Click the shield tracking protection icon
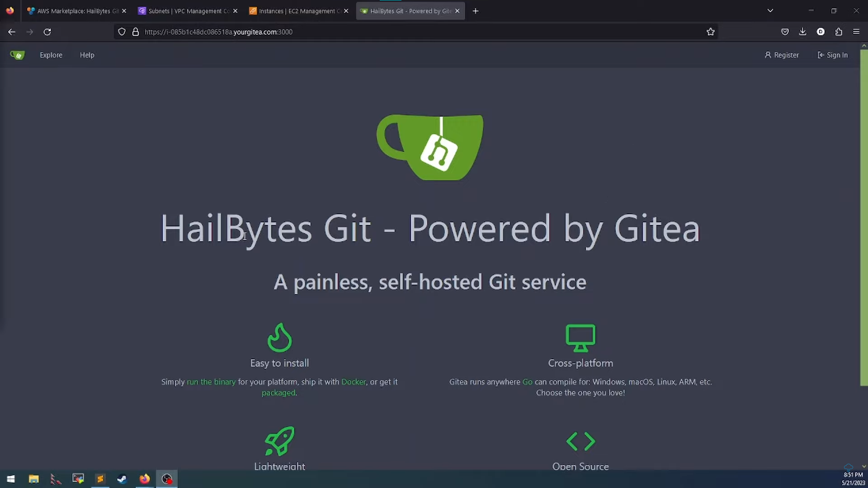 (x=122, y=32)
